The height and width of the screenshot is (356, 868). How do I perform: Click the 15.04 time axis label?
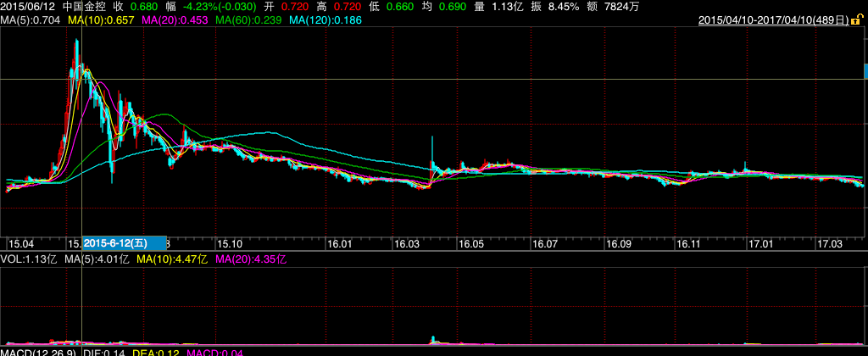pyautogui.click(x=21, y=243)
